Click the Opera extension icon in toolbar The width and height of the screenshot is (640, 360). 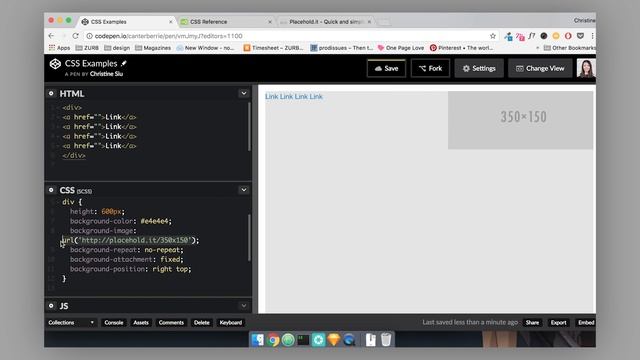(568, 36)
